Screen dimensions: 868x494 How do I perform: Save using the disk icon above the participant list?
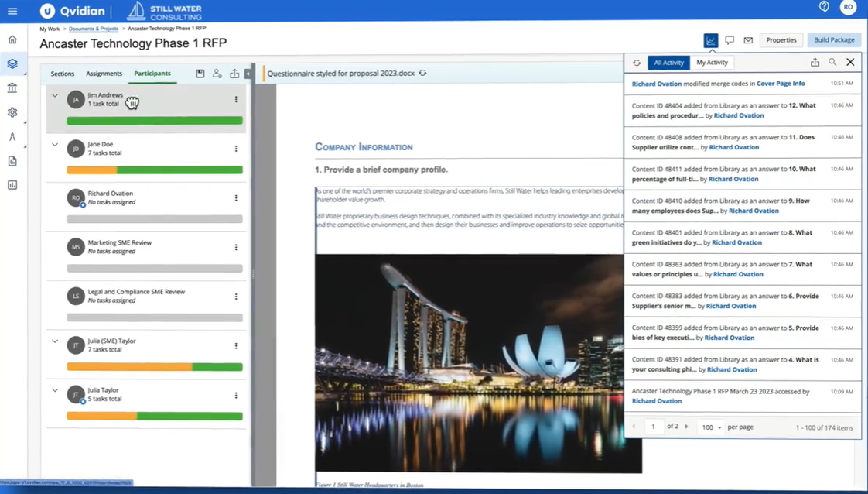200,73
